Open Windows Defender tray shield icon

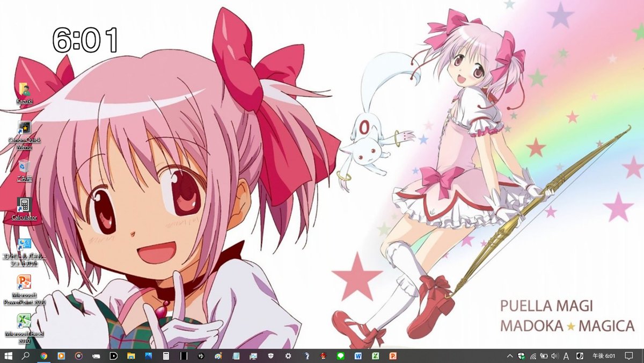(521, 356)
